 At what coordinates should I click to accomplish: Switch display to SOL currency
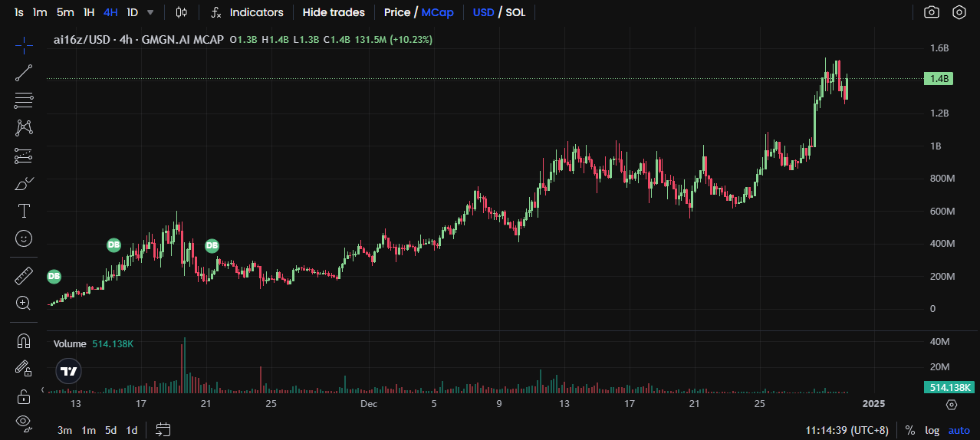tap(515, 12)
